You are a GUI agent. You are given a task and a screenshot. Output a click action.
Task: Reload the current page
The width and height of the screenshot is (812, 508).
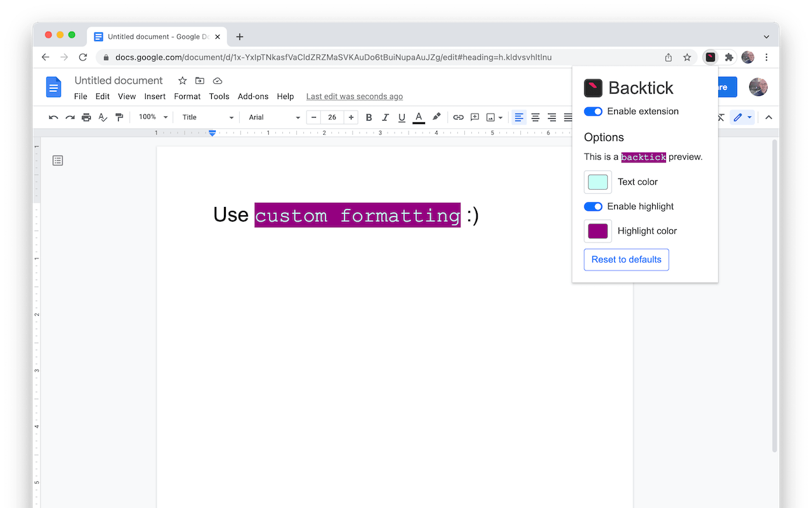coord(82,57)
